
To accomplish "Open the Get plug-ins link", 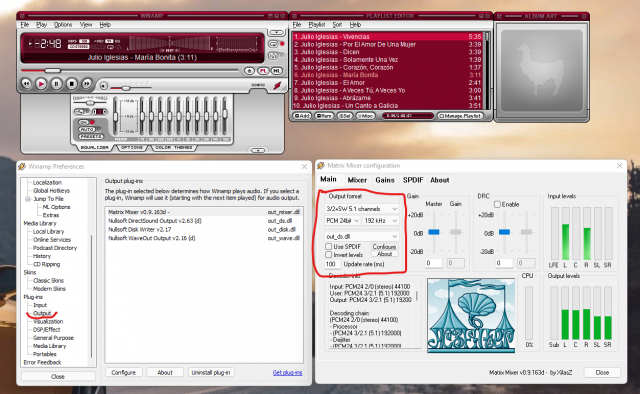I will [287, 372].
